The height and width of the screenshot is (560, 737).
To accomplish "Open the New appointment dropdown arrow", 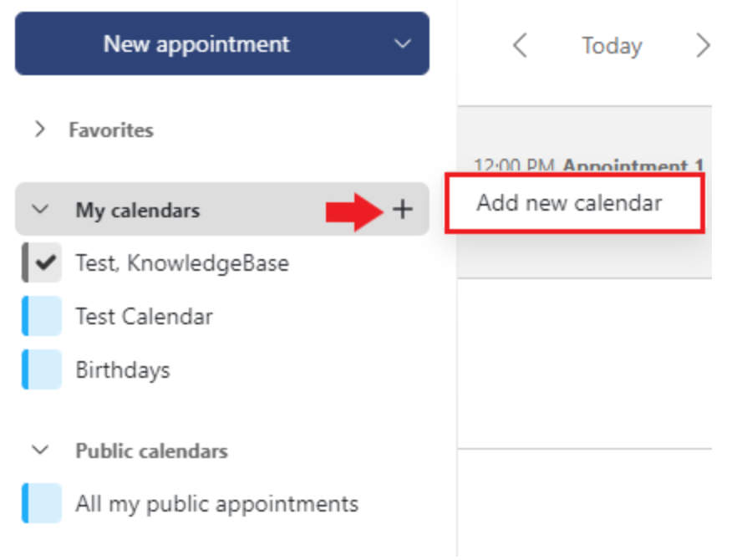I will point(403,44).
